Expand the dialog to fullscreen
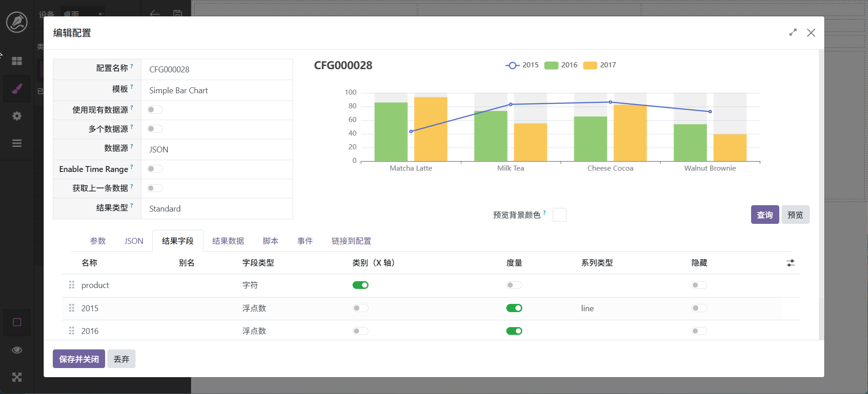868x394 pixels. pyautogui.click(x=793, y=32)
